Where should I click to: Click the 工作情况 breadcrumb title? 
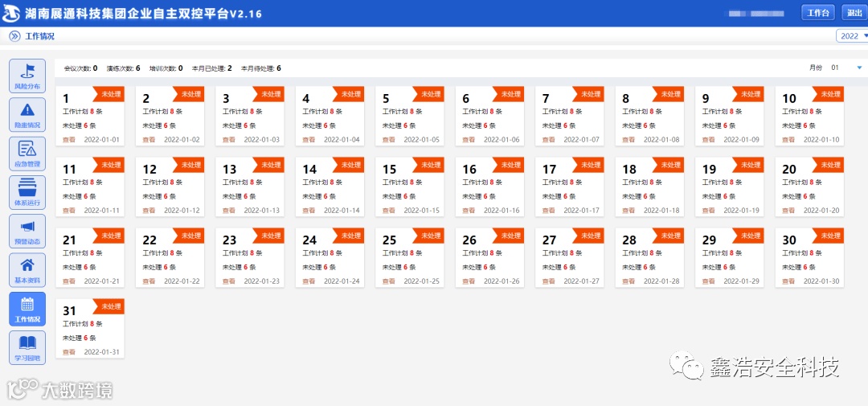coord(40,36)
